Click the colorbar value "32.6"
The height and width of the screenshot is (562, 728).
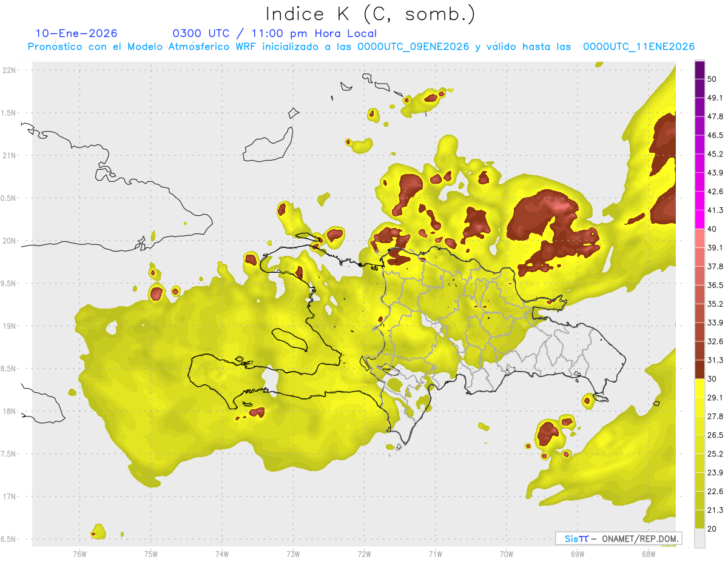pyautogui.click(x=715, y=341)
